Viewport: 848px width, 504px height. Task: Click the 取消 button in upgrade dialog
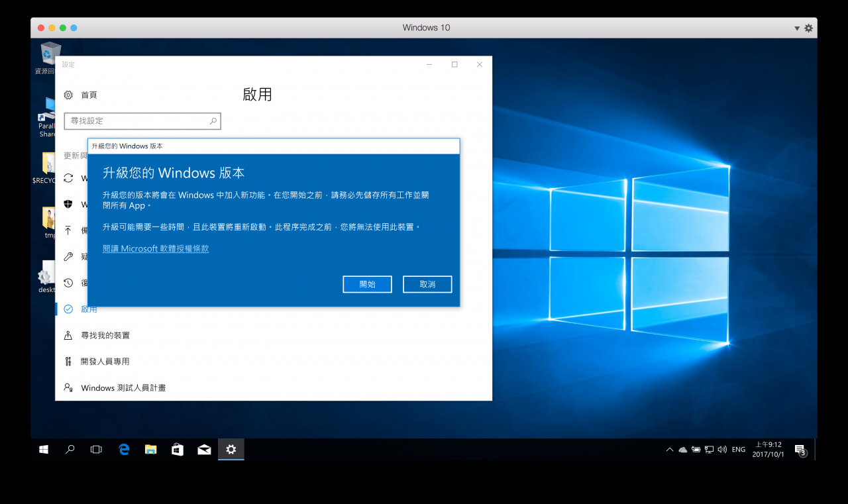click(427, 284)
